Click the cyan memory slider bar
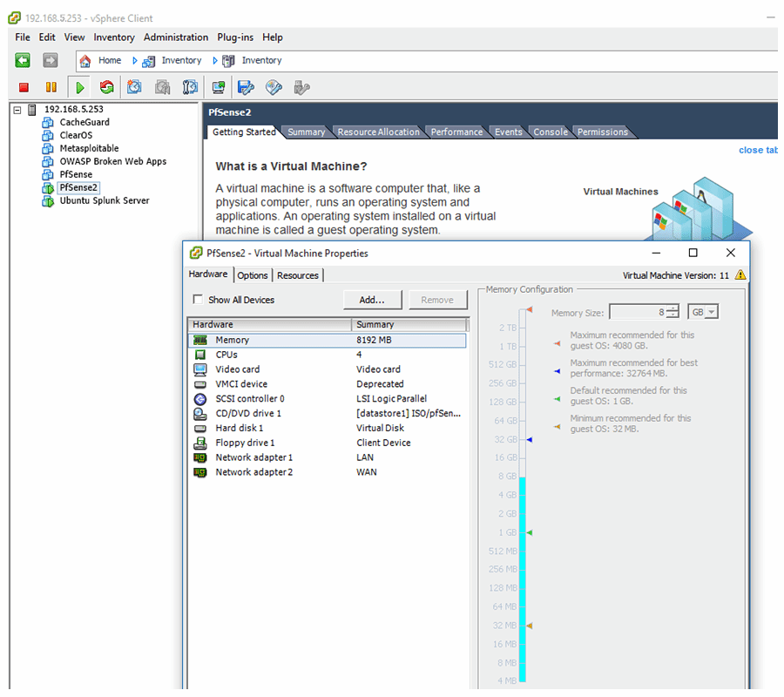The image size is (784, 697). pyautogui.click(x=522, y=579)
